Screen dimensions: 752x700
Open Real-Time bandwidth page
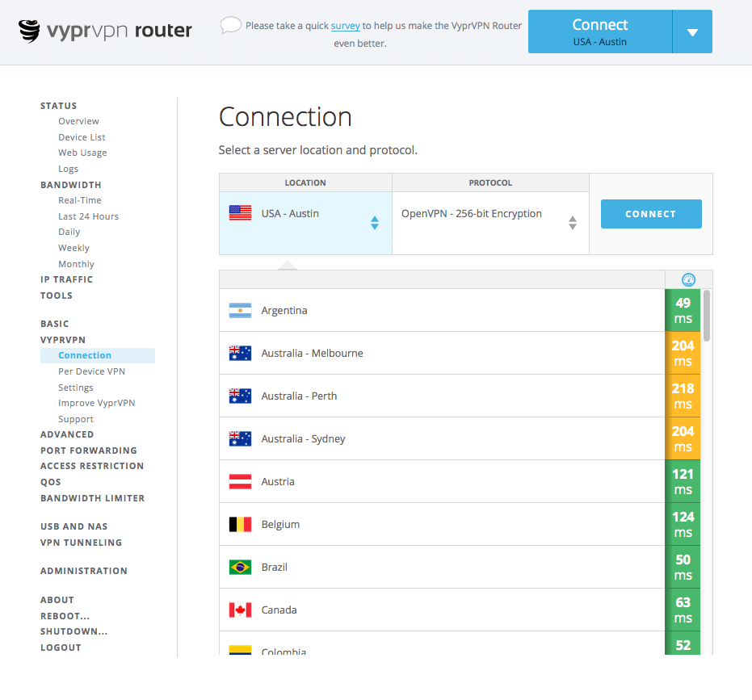[80, 200]
